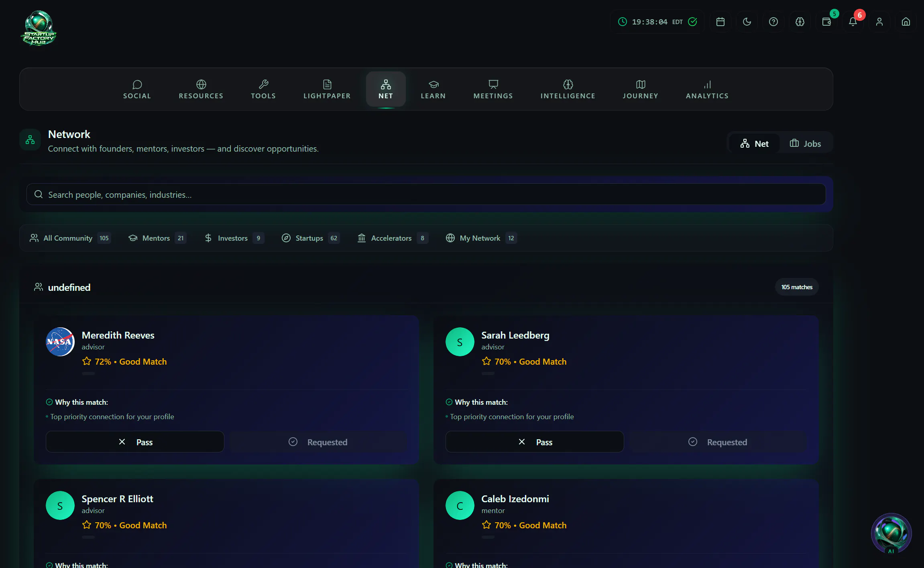Image resolution: width=924 pixels, height=568 pixels.
Task: Filter by All Community 105
Action: point(70,238)
